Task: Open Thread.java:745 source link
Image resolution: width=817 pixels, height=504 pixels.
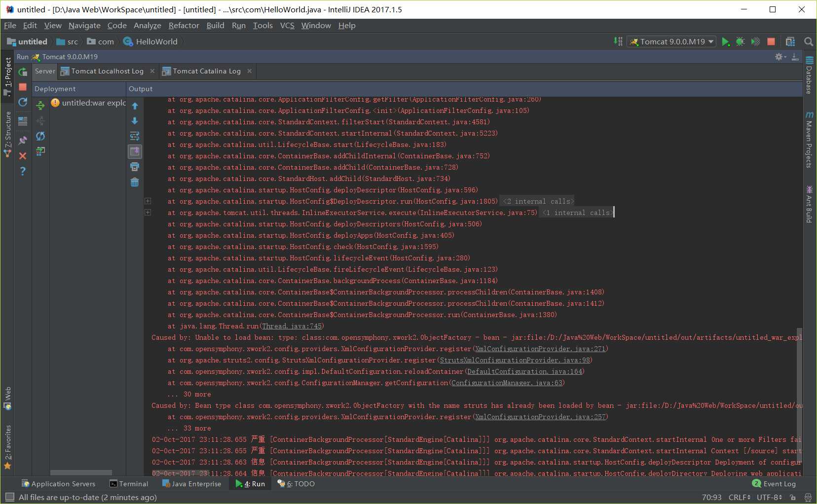Action: tap(292, 326)
